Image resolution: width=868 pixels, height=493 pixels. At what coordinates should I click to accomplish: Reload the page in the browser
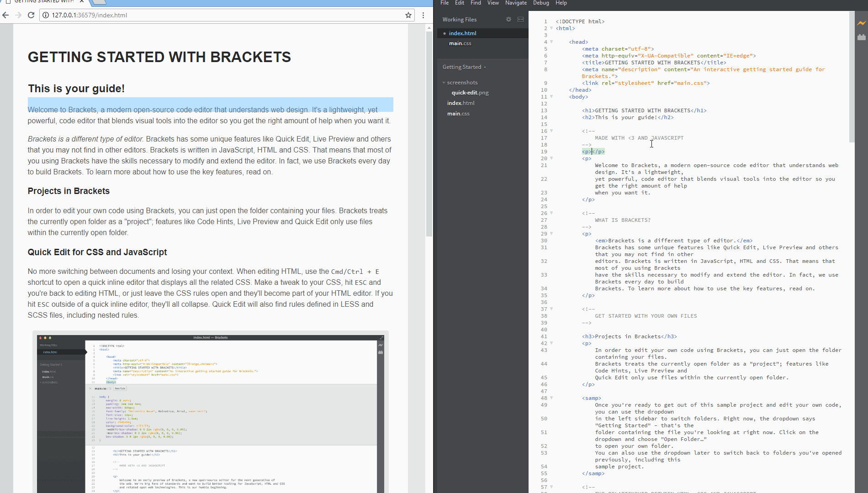(31, 15)
